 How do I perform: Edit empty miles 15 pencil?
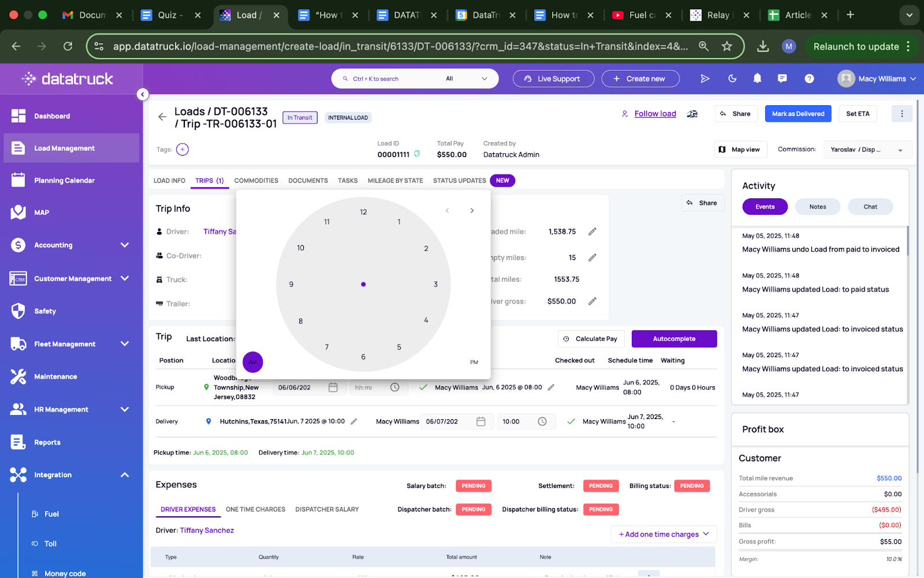tap(593, 258)
